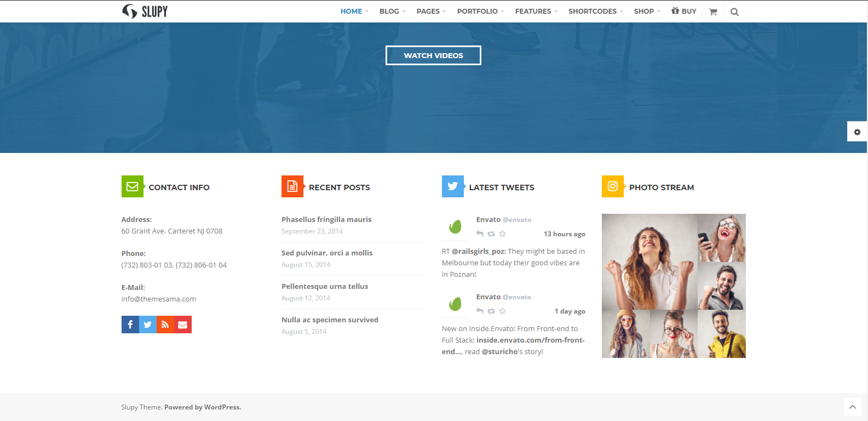Viewport: 868px width, 421px height.
Task: Select the Home menu item
Action: pyautogui.click(x=351, y=12)
